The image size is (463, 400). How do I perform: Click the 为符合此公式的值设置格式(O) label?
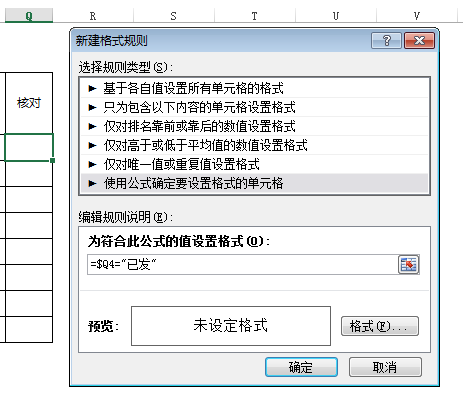click(x=179, y=241)
